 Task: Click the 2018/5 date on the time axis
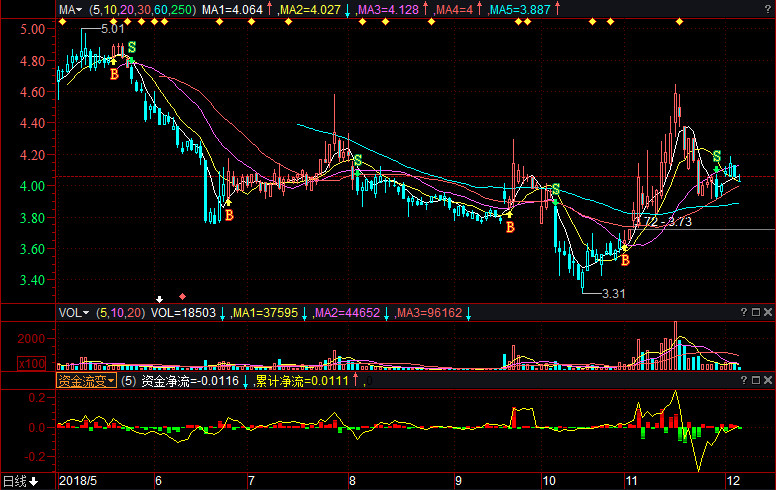pos(80,481)
